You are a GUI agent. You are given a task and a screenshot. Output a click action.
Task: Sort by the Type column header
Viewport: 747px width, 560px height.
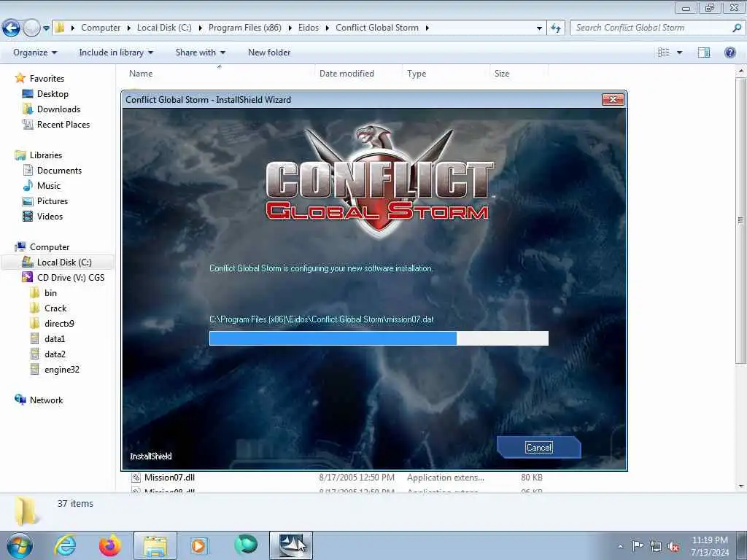click(x=446, y=74)
